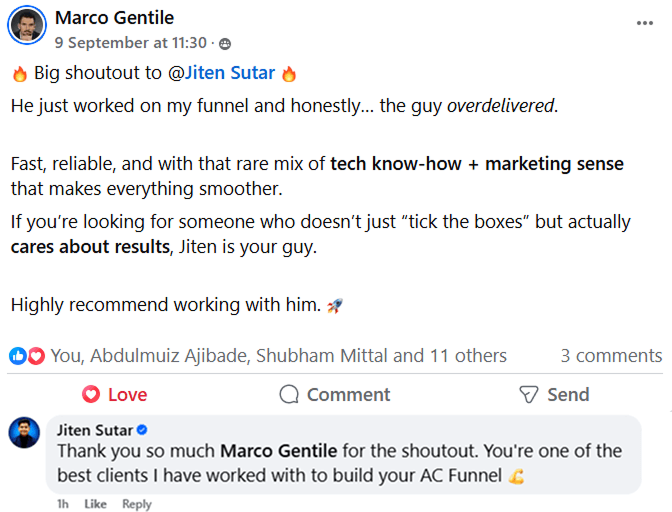Click the like and heart reaction icons

[x=28, y=356]
